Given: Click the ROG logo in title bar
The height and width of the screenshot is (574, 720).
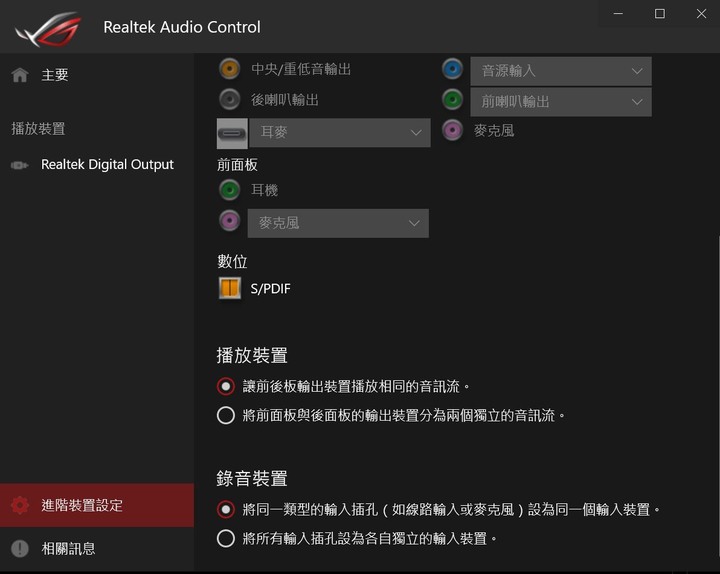Looking at the screenshot, I should pyautogui.click(x=48, y=29).
